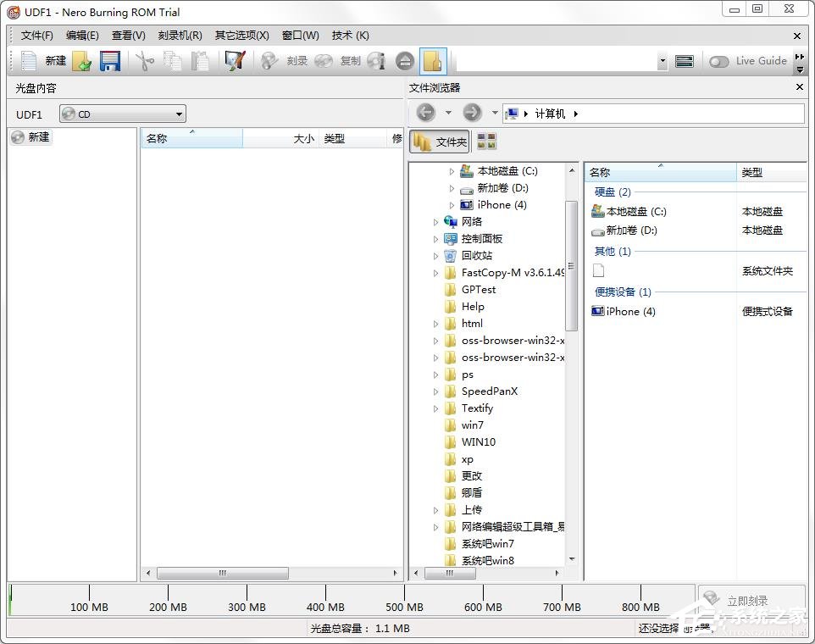Open the 刻录机(R) menu
This screenshot has width=815, height=644.
point(180,36)
